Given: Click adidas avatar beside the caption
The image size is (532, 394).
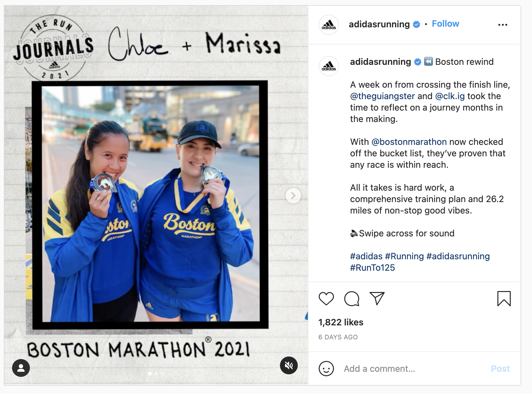Looking at the screenshot, I should point(329,66).
